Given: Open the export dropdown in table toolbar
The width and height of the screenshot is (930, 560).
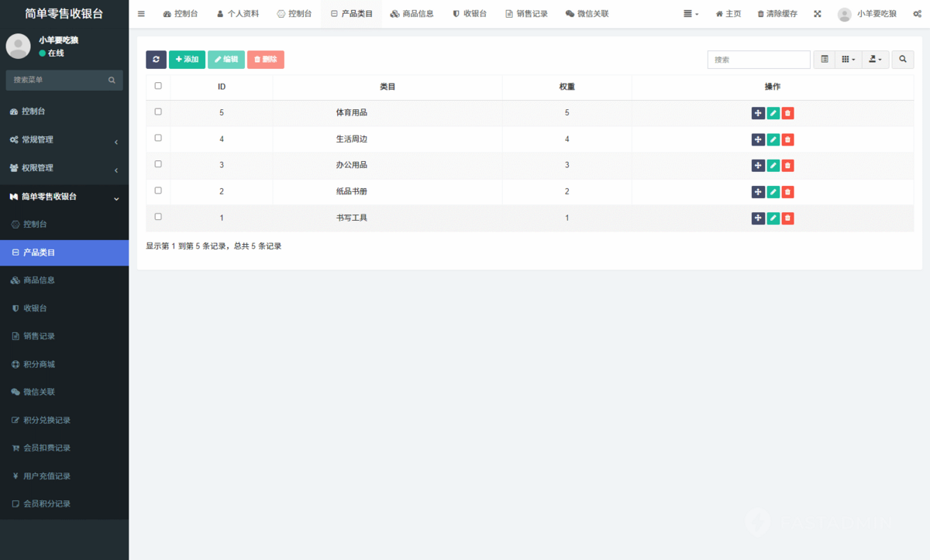Looking at the screenshot, I should point(875,59).
